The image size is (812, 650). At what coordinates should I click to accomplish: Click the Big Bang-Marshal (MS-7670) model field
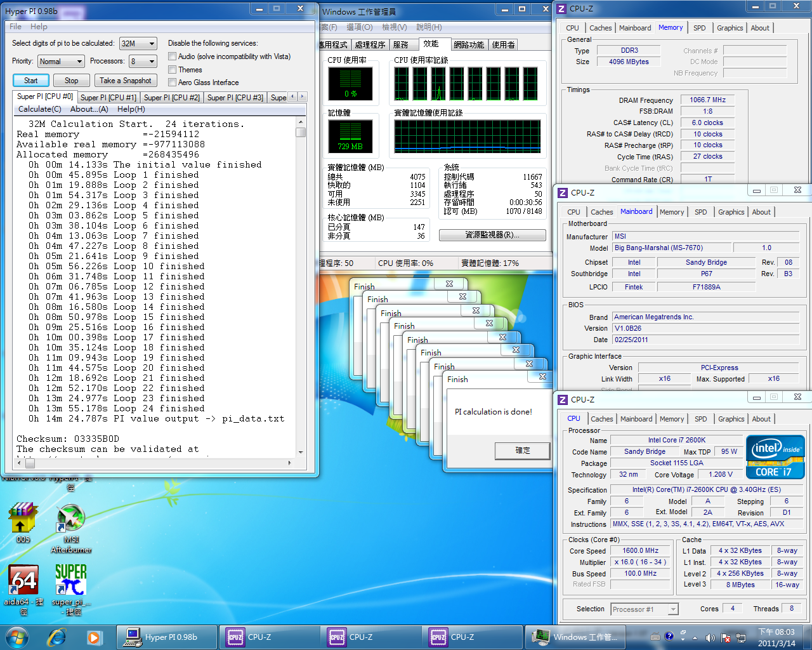click(671, 248)
